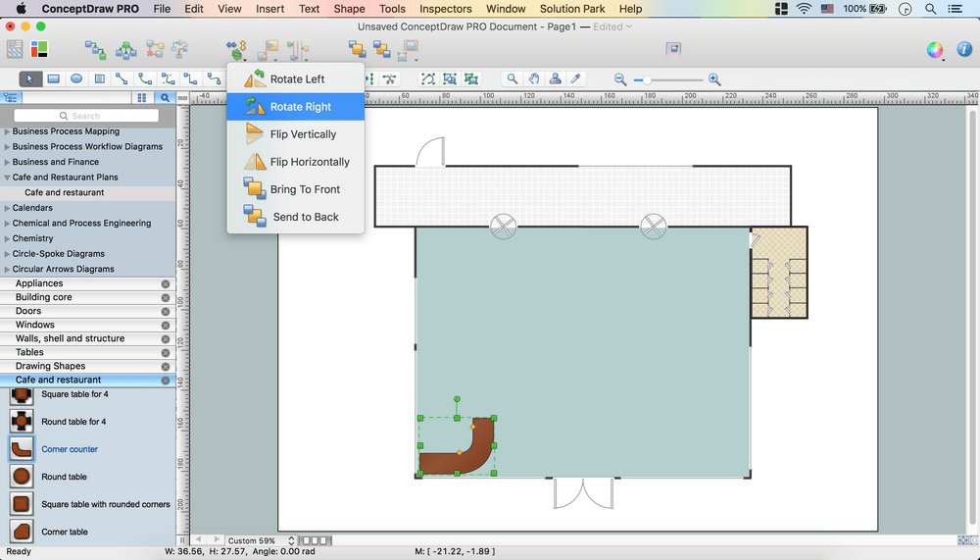
Task: Open the Inspectors menu
Action: 445,9
